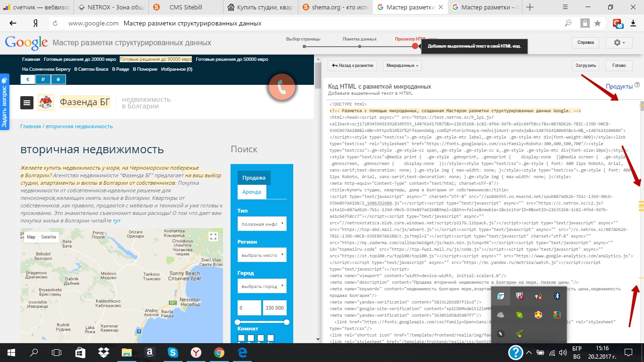Open Skype from the taskbar
The image size is (644, 362).
(x=173, y=352)
